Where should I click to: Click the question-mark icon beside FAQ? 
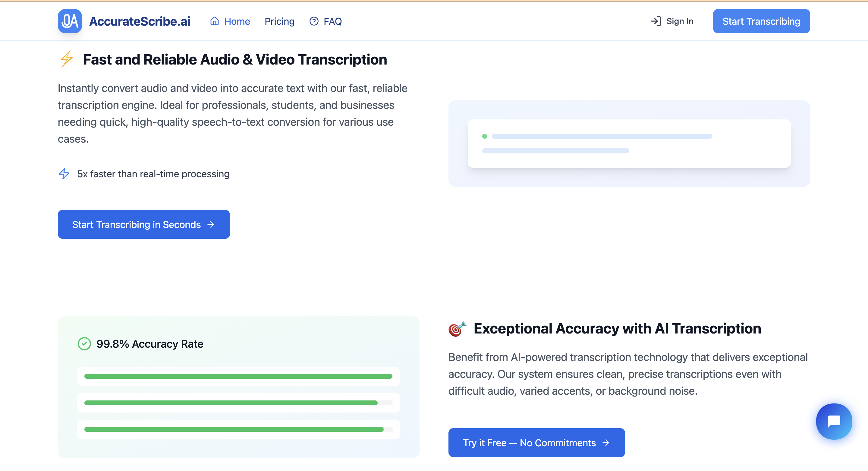pos(314,21)
